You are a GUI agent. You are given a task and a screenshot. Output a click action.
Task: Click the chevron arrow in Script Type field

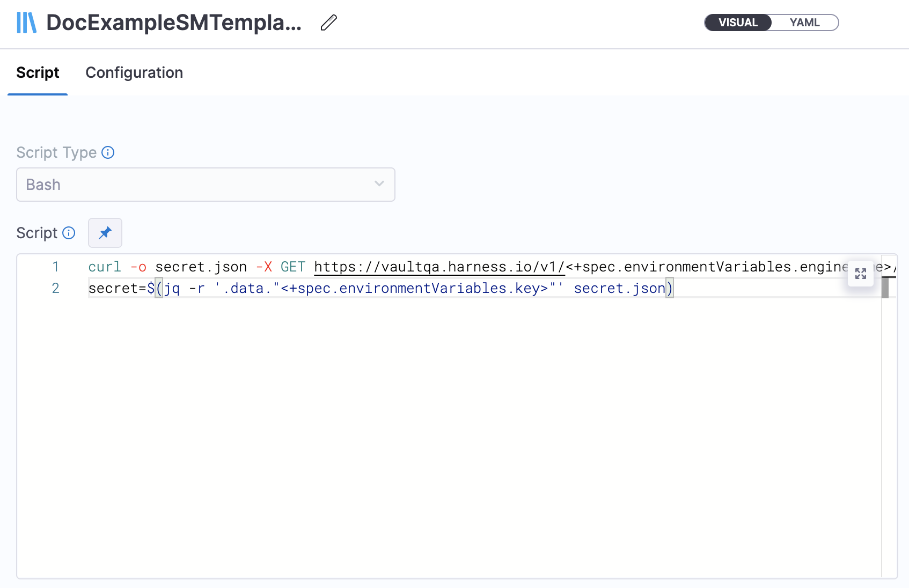tap(379, 184)
